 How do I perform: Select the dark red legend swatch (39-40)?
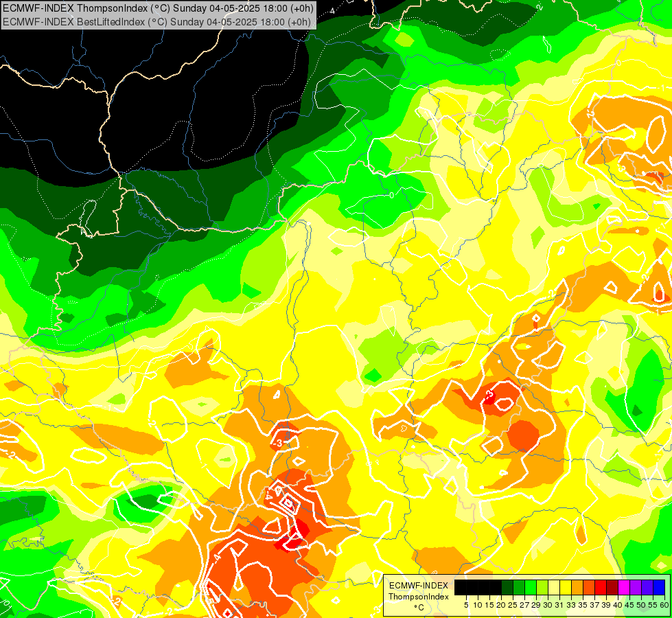612,587
